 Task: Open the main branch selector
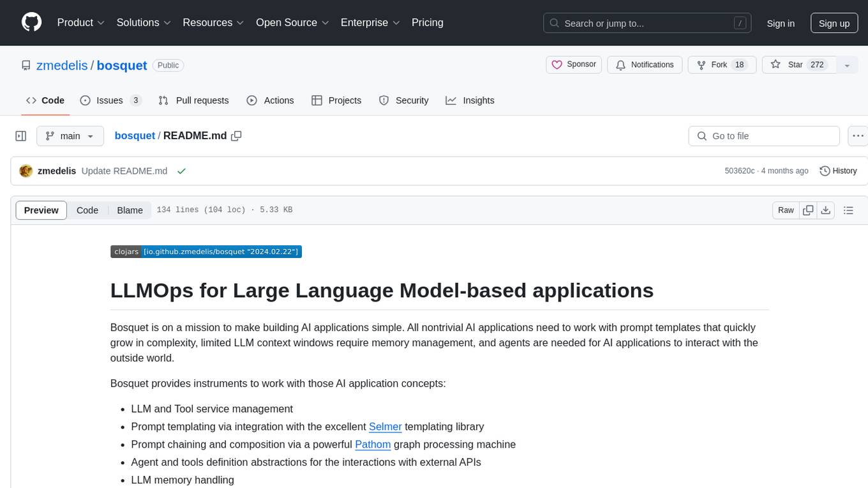70,136
